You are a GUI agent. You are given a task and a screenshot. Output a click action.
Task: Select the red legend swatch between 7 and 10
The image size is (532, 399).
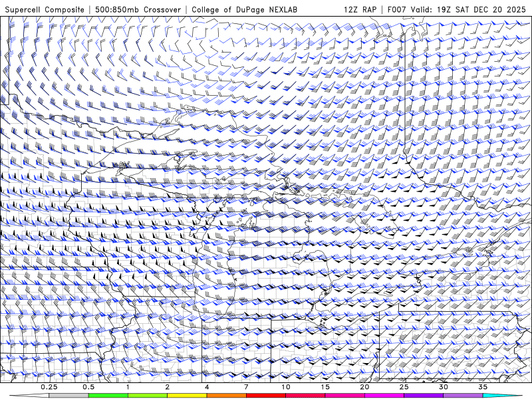point(265,396)
